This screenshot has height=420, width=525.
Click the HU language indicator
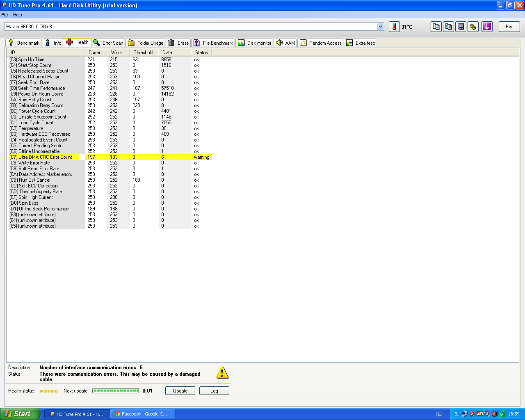tap(438, 414)
